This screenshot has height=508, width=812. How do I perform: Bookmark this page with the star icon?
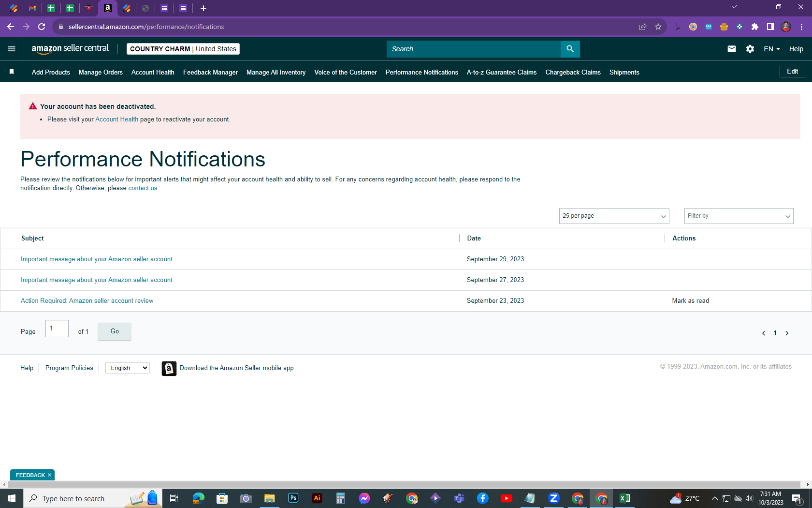[658, 27]
